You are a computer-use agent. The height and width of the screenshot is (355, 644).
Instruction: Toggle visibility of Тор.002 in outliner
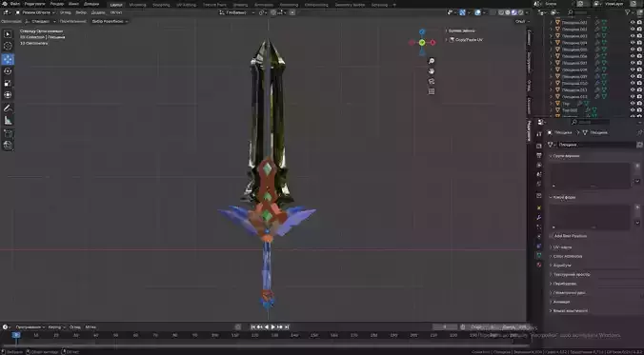pos(633,110)
